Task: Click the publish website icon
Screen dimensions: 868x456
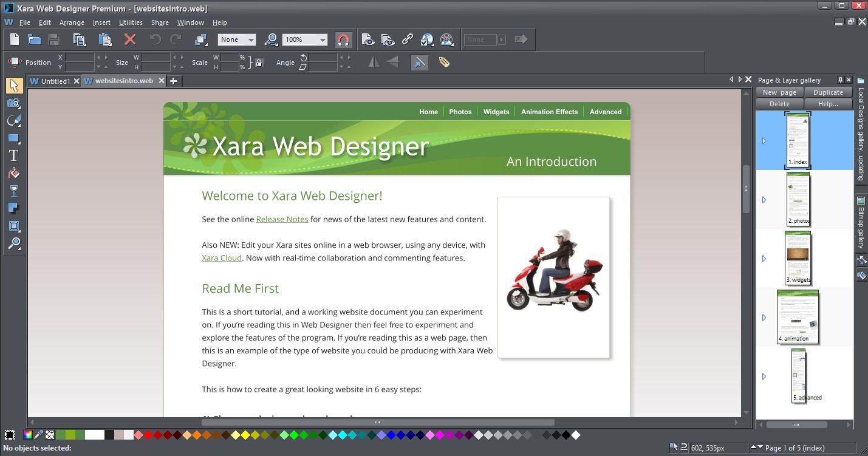Action: pos(447,39)
